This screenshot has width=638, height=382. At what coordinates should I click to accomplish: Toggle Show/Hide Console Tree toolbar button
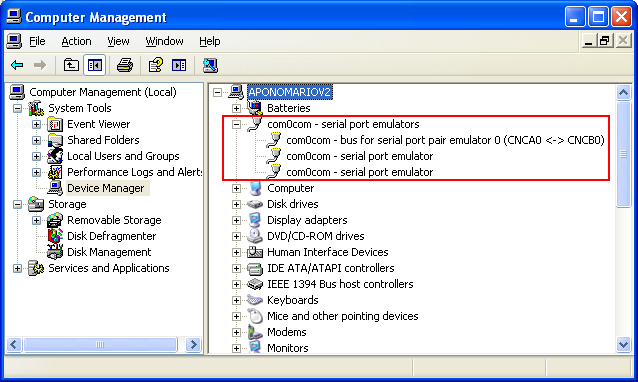[95, 65]
